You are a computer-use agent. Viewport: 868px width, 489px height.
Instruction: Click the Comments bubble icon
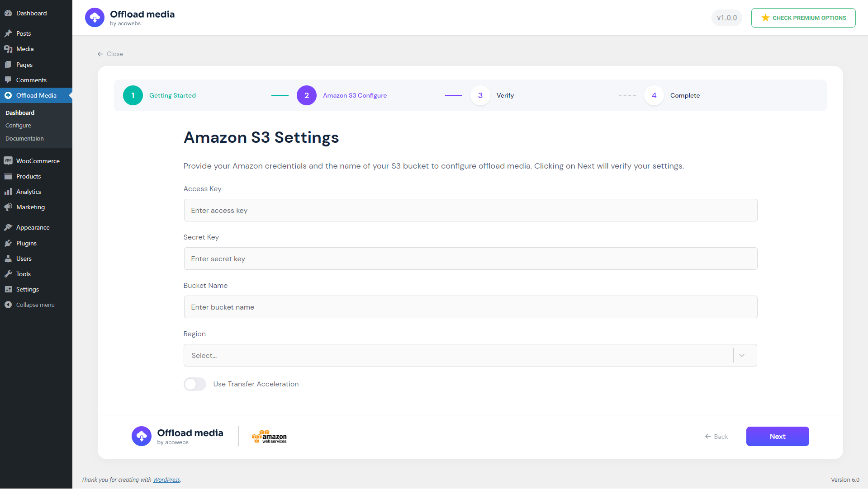8,80
